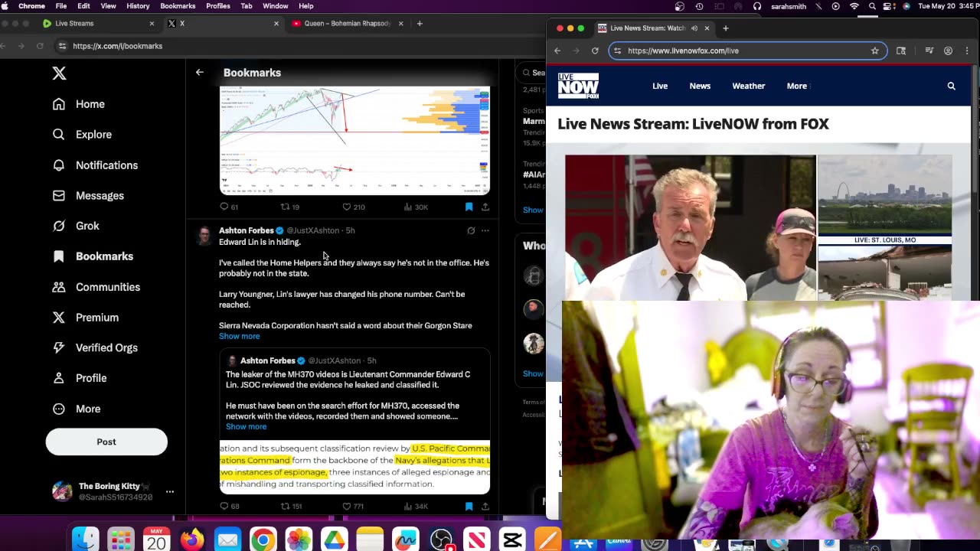
Task: Reply to the chart post with 61 replies
Action: (229, 207)
